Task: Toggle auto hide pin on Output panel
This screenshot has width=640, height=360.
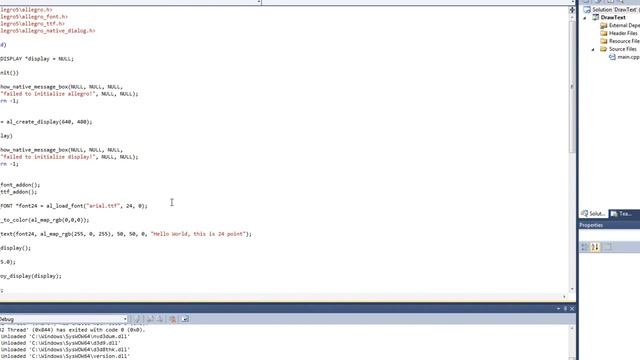Action: [565, 309]
